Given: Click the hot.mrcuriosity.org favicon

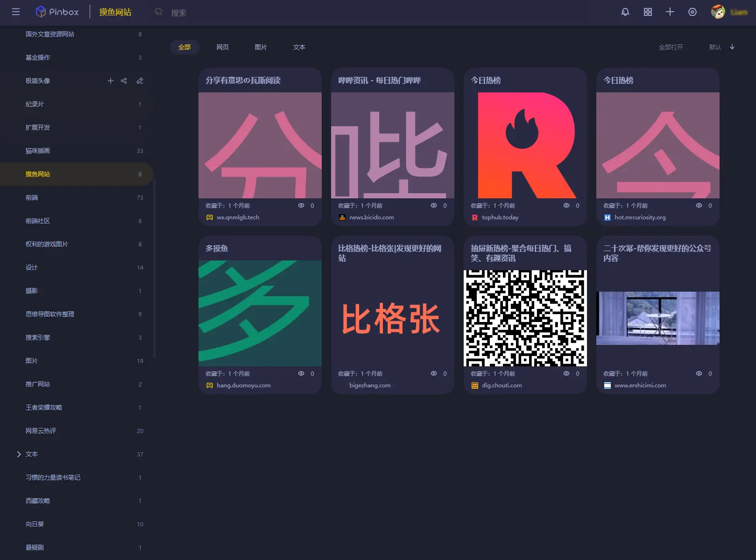Looking at the screenshot, I should tap(608, 217).
